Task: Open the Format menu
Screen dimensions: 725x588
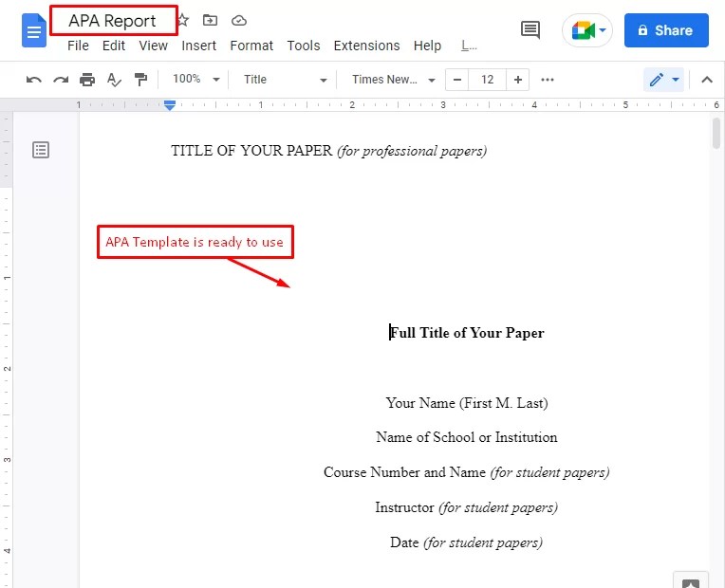Action: 251,46
